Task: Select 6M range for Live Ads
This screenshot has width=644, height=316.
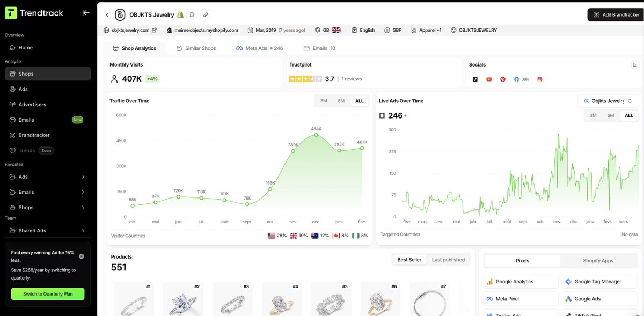Action: 611,115
